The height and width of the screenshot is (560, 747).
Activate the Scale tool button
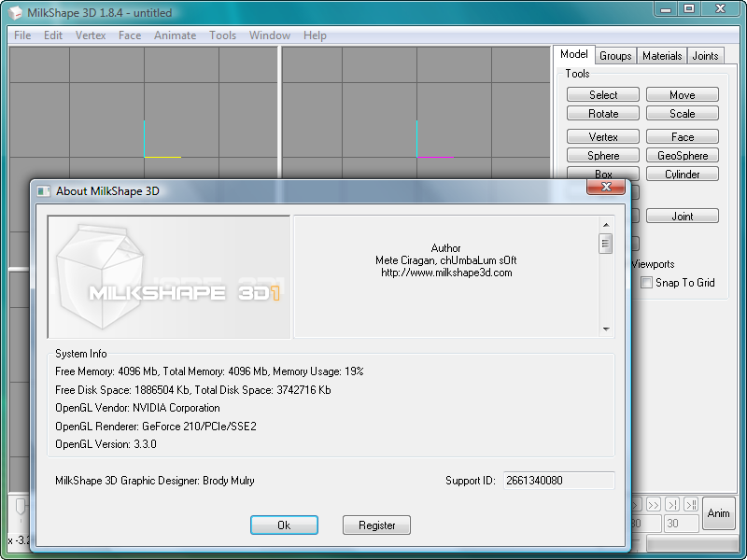pyautogui.click(x=683, y=113)
